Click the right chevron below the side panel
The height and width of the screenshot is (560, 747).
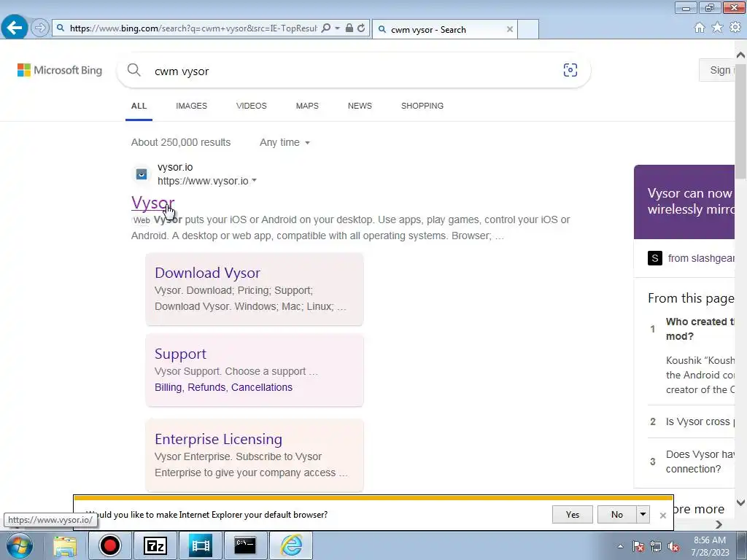tap(719, 524)
